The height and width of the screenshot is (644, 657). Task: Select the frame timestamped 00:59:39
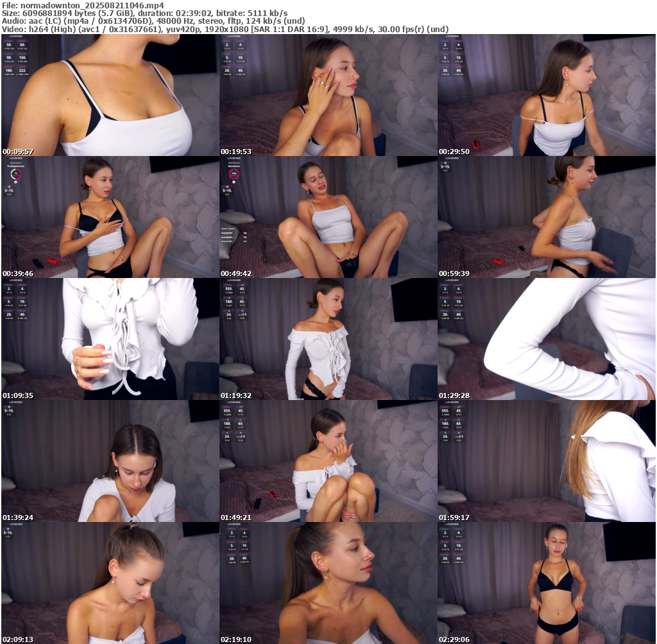coord(547,217)
